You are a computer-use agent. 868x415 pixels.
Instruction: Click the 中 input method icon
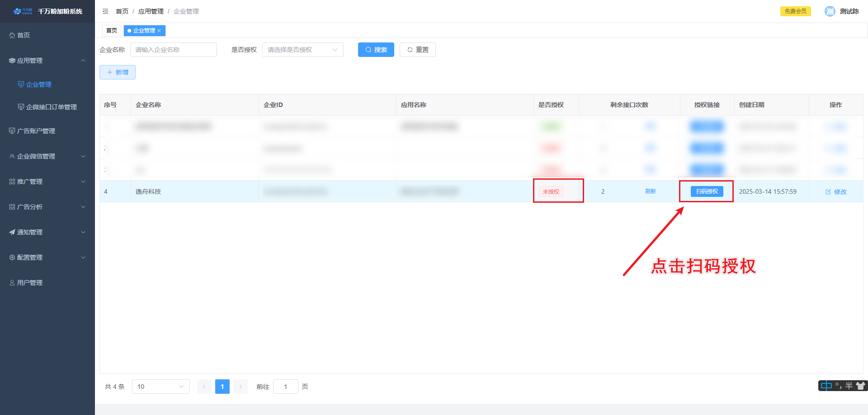(826, 386)
